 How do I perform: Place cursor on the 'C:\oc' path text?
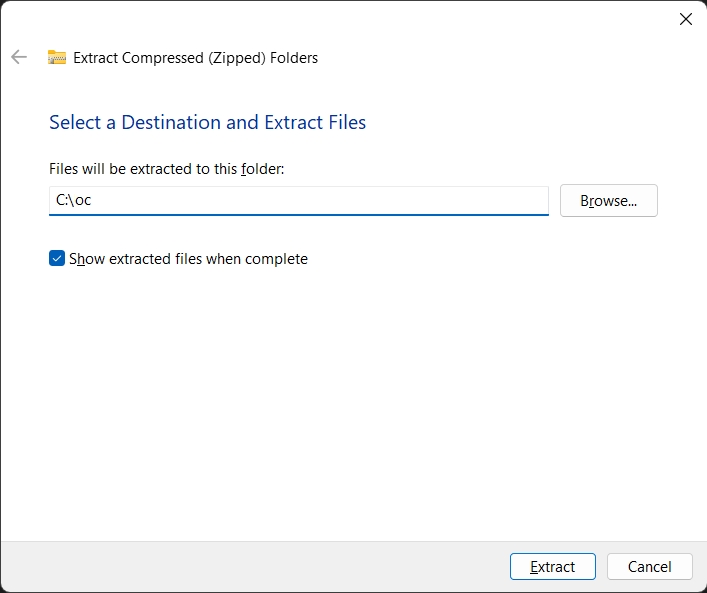74,200
